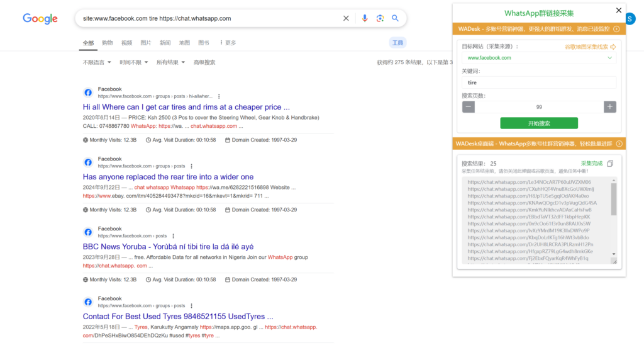Switch to 地图 tab
Image resolution: width=644 pixels, height=345 pixels.
184,43
